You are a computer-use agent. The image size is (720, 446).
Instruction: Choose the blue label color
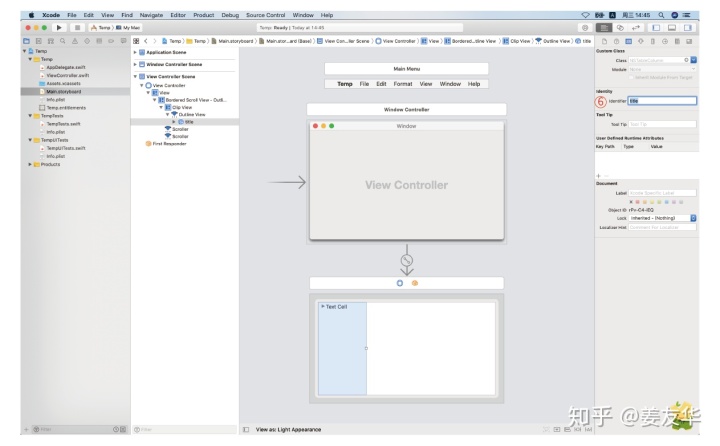(666, 202)
